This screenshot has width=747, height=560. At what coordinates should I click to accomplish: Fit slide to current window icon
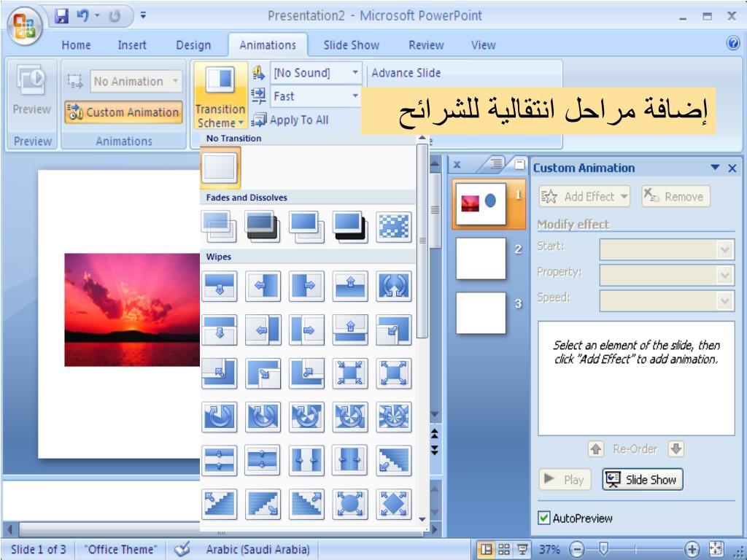click(x=716, y=549)
